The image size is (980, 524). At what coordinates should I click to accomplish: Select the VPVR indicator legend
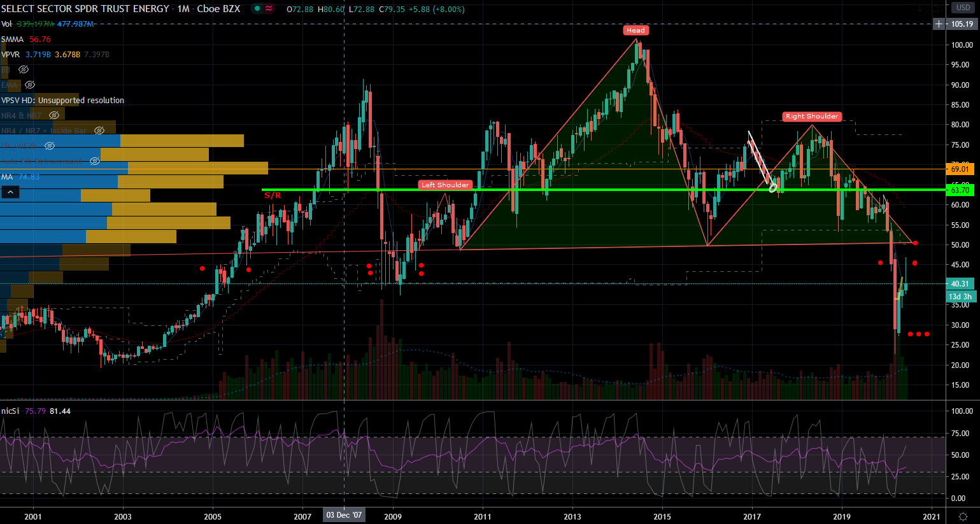pos(11,55)
